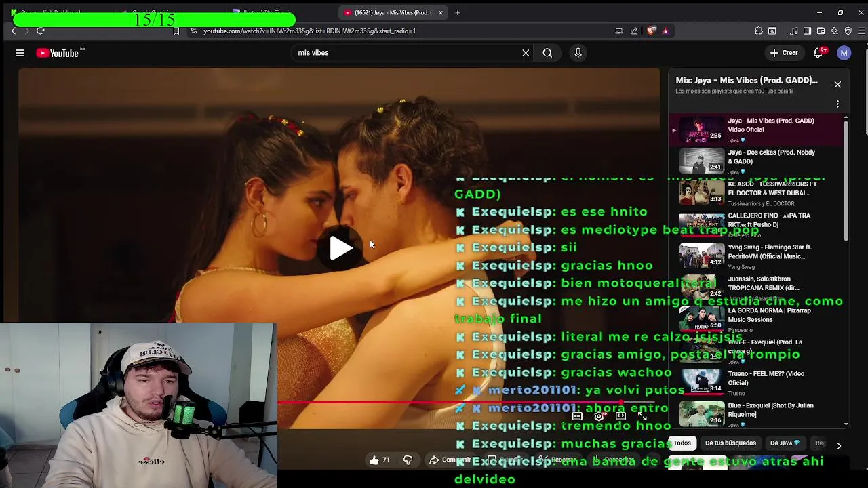
Task: Click the Compartir share button
Action: tap(450, 460)
